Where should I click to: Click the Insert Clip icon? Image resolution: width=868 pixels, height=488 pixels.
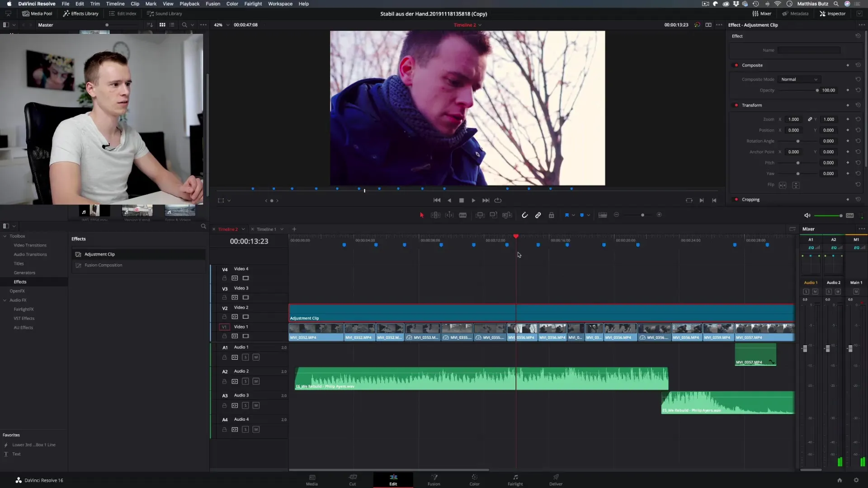[480, 215]
